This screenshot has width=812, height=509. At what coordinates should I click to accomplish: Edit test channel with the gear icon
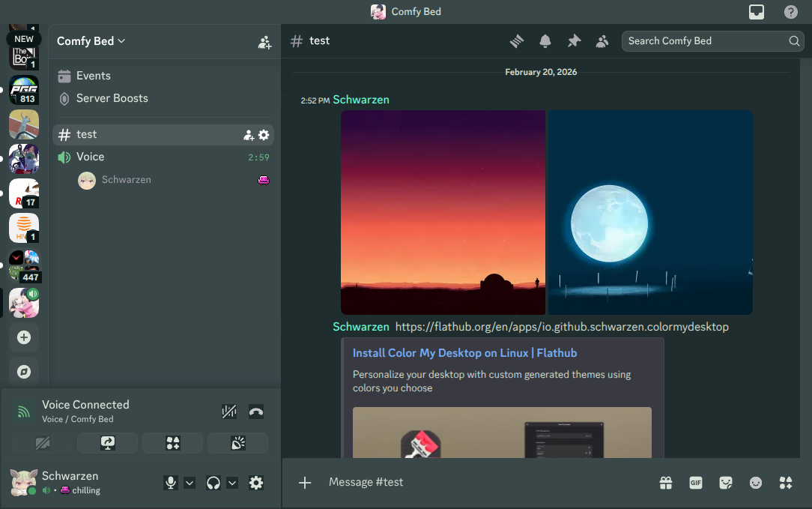tap(264, 135)
